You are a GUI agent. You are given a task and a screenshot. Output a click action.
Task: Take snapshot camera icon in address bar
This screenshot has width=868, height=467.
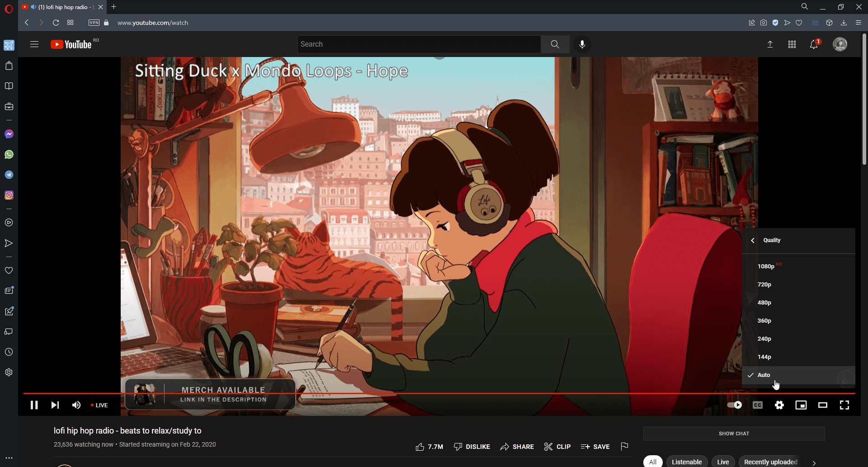(764, 23)
